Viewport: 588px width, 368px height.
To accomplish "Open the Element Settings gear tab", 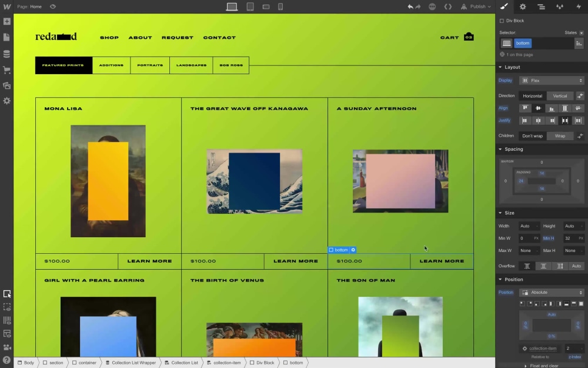I will click(523, 6).
